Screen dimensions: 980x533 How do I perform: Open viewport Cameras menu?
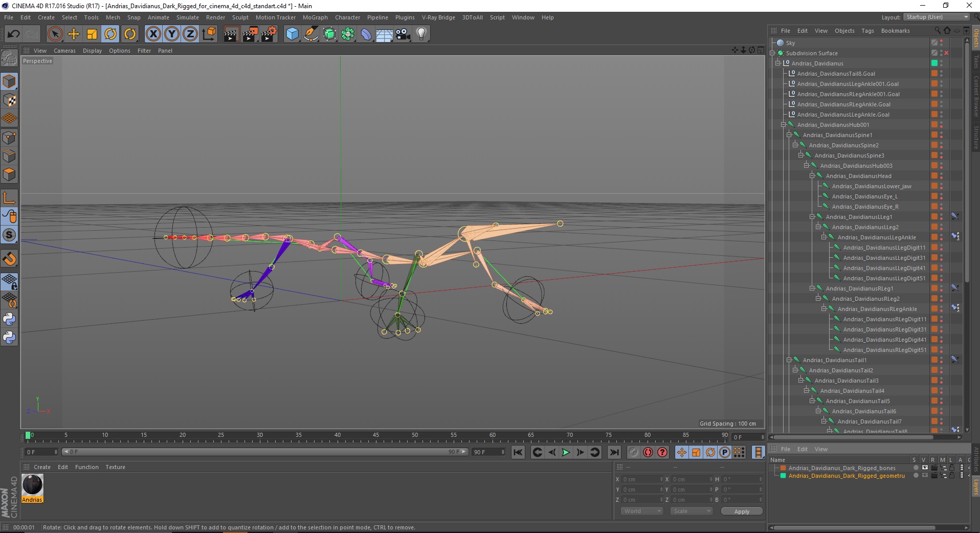pos(64,51)
